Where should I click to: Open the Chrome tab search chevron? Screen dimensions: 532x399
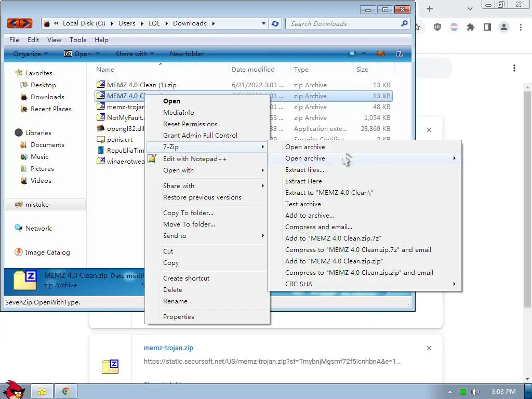470,9
